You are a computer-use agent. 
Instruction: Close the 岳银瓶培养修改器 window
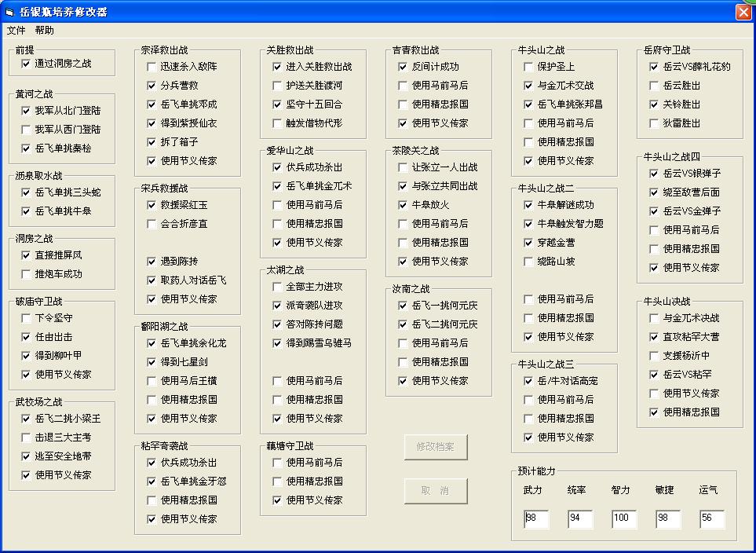tap(743, 12)
